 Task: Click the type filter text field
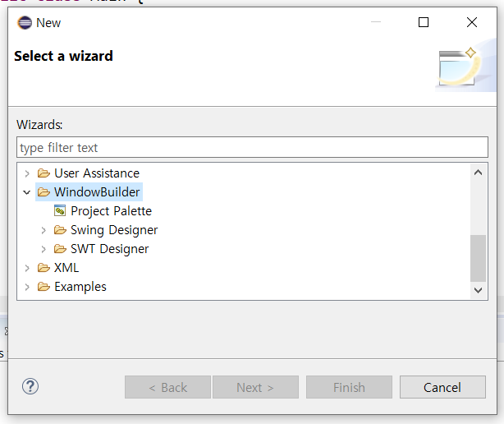pos(252,147)
